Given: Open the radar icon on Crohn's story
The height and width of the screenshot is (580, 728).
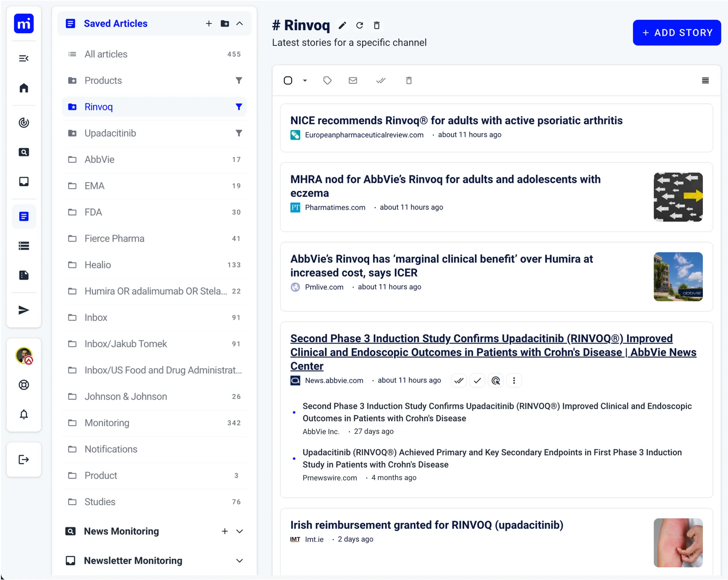Looking at the screenshot, I should [496, 380].
